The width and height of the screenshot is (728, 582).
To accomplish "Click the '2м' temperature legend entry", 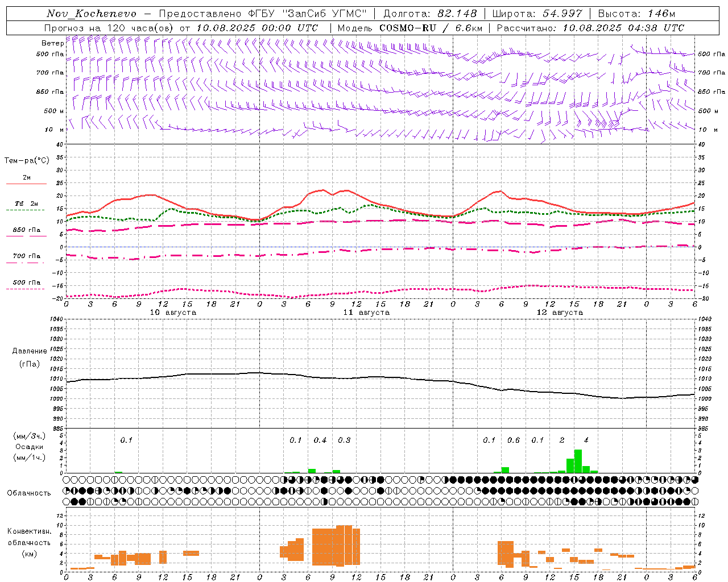I will point(27,178).
